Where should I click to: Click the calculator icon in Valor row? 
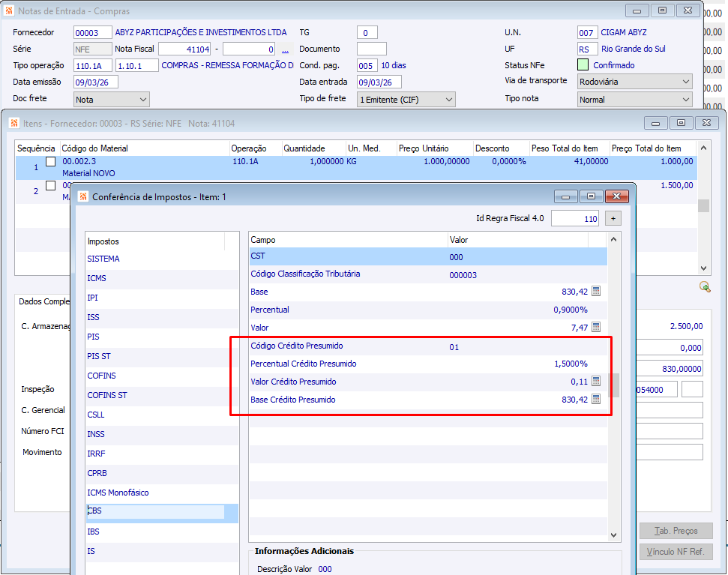pyautogui.click(x=596, y=328)
